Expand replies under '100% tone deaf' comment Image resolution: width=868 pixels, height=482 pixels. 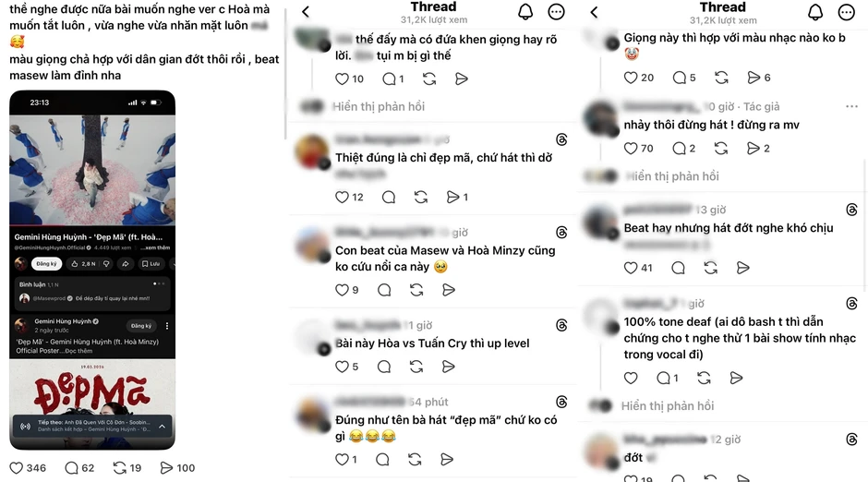(x=667, y=406)
